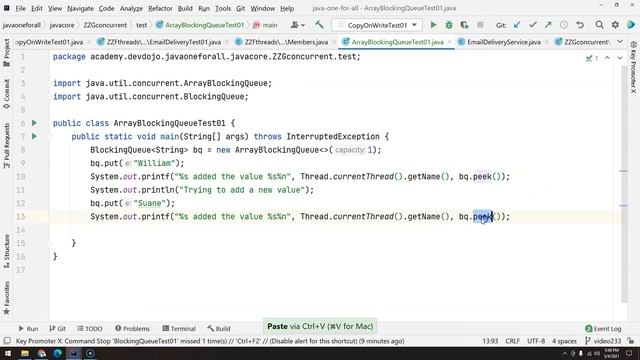Git commit checkmark icon

pos(533,25)
